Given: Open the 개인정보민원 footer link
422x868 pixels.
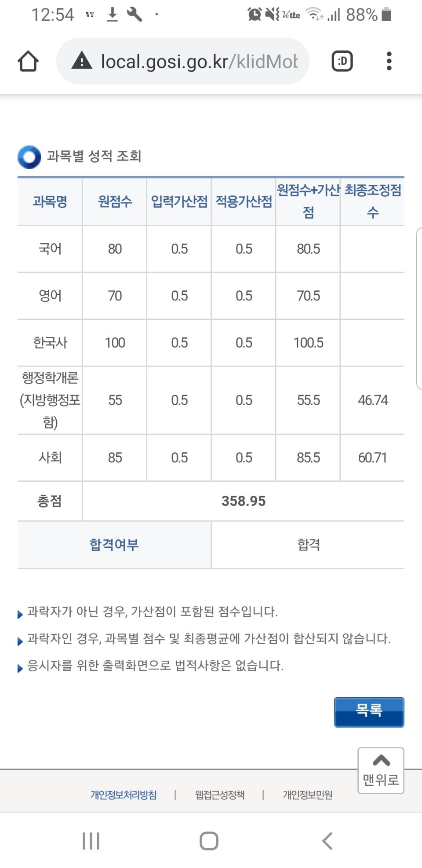Looking at the screenshot, I should pos(308,795).
